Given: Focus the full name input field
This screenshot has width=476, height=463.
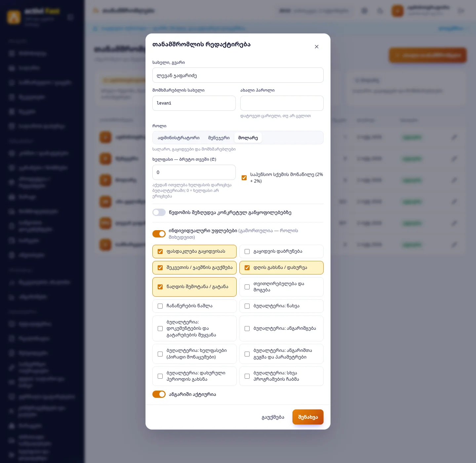Looking at the screenshot, I should [238, 75].
